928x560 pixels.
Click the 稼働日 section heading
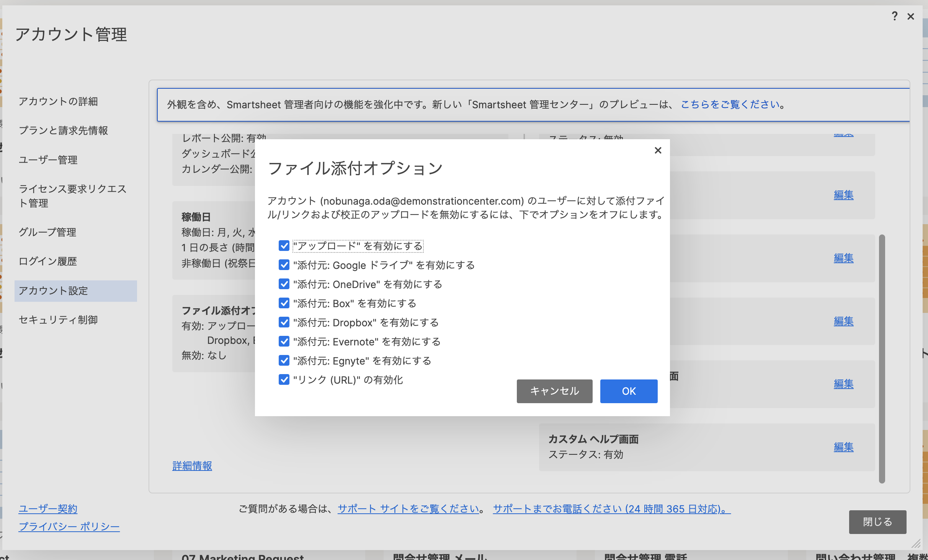pos(196,217)
